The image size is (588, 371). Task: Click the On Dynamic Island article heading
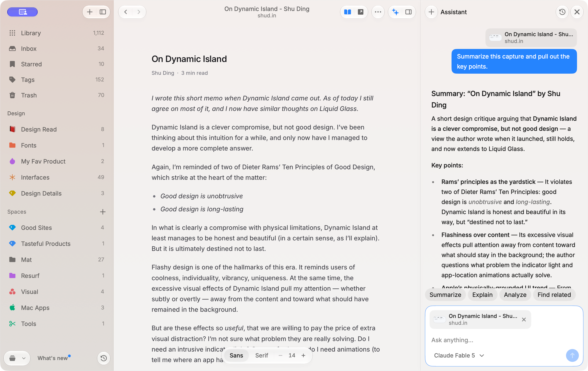[x=189, y=59]
